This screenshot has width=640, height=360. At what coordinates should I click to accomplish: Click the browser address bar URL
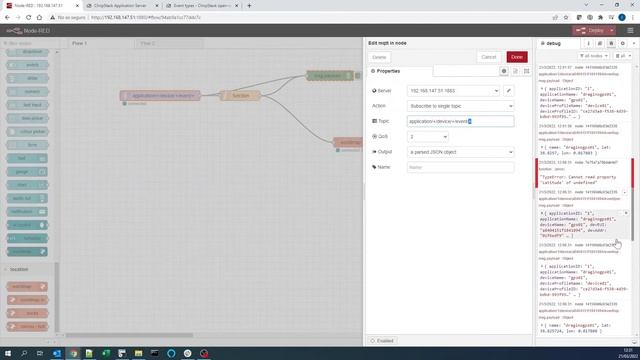pos(146,18)
